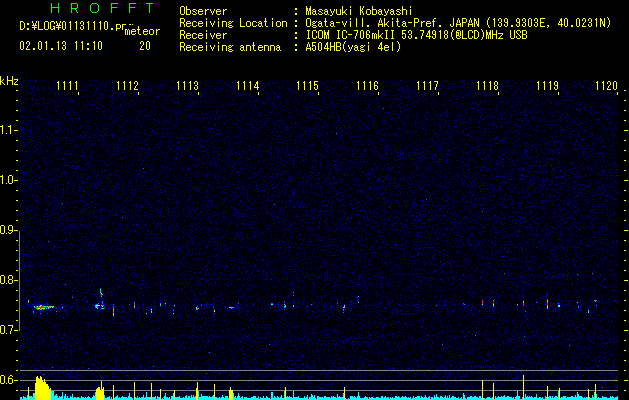Select the A504HB(yagi 4el) antenna text
This screenshot has height=400, width=629.
click(353, 47)
